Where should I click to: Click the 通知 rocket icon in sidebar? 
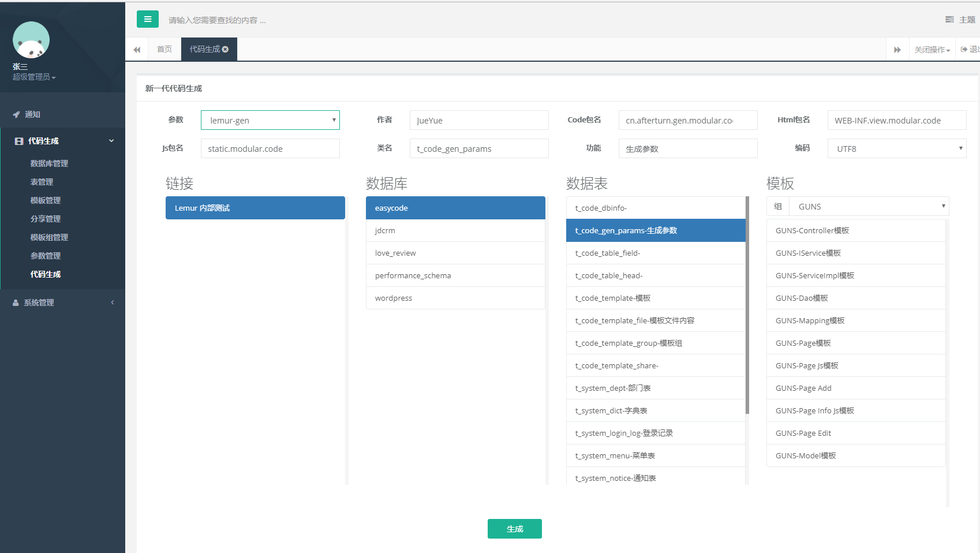tap(16, 114)
